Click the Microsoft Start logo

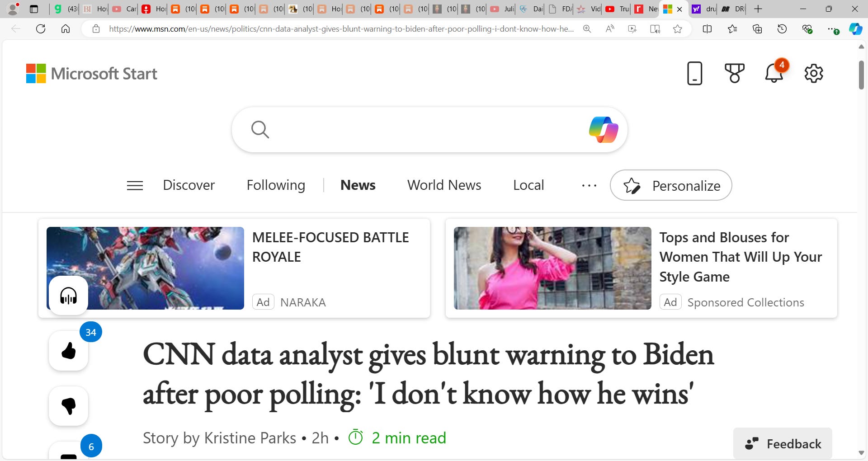(x=92, y=73)
